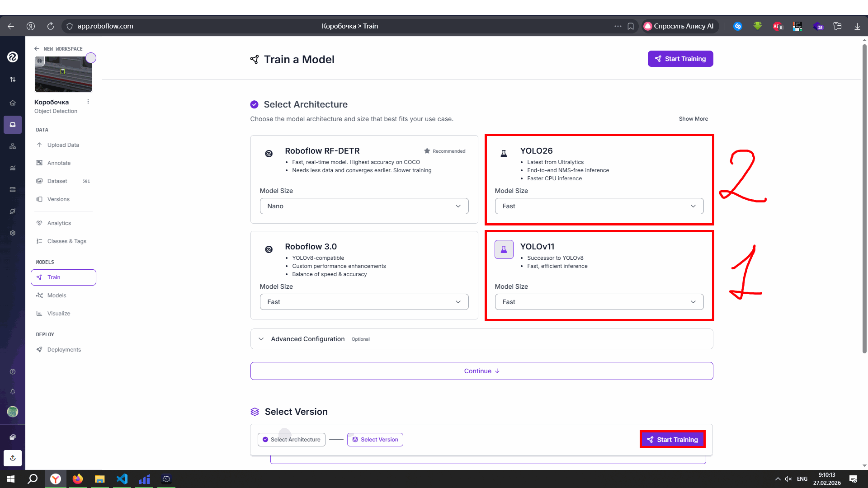Expand the Advanced Configuration section

click(x=481, y=339)
